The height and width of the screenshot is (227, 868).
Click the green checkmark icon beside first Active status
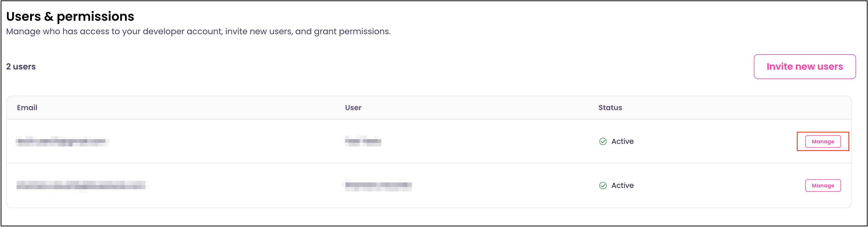603,141
